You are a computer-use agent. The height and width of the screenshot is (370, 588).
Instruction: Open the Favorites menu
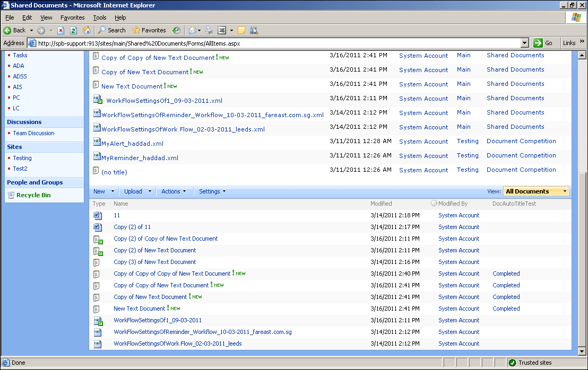72,17
